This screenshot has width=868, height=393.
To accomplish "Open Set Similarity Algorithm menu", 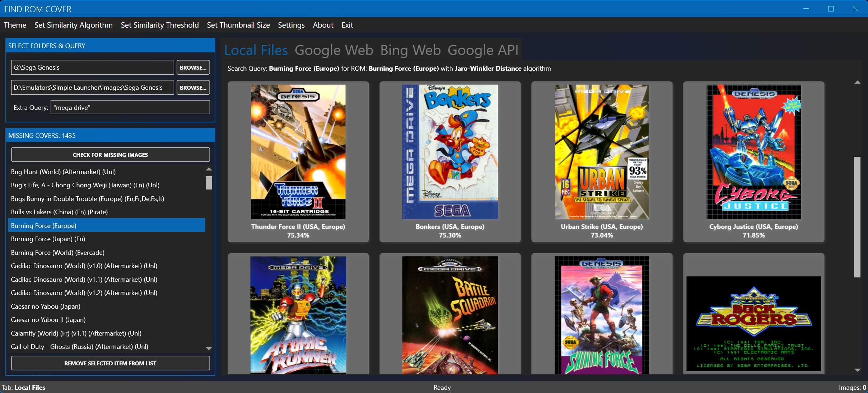I will [x=74, y=25].
